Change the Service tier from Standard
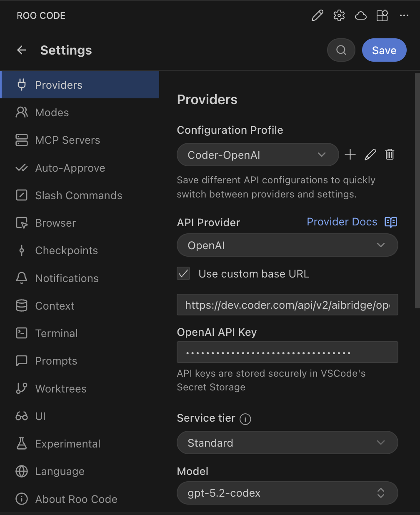Viewport: 420px width, 515px height. pos(287,442)
